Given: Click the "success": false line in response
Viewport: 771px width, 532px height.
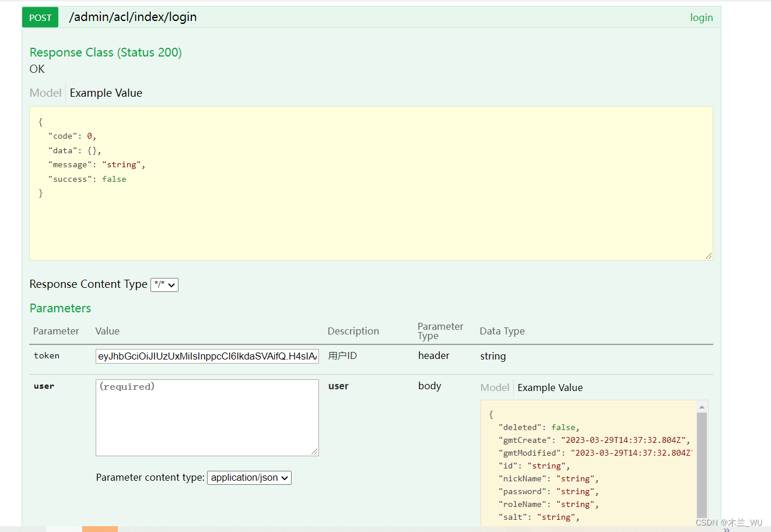Looking at the screenshot, I should pos(87,179).
